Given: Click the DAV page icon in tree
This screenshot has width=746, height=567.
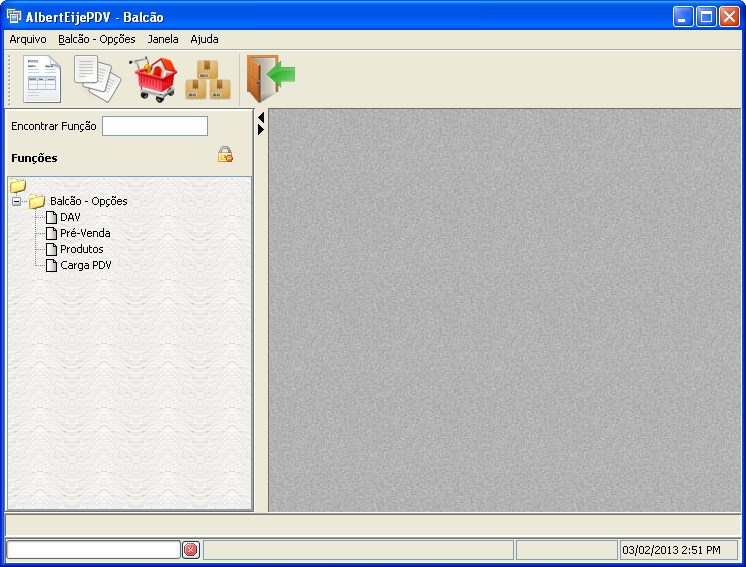Looking at the screenshot, I should (x=51, y=217).
